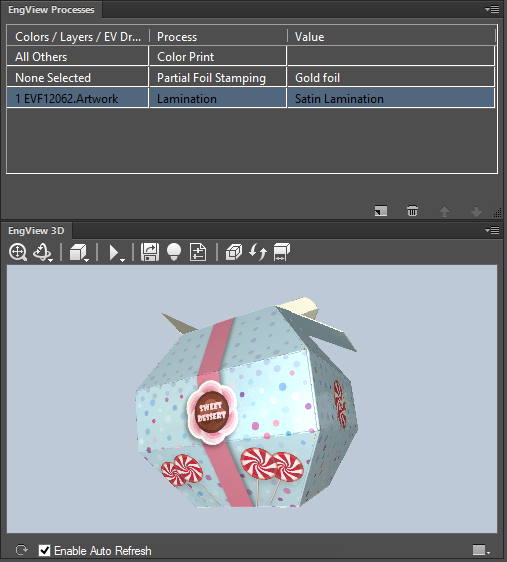This screenshot has width=507, height=562.
Task: Click the save/export 3D icon
Action: click(x=150, y=252)
